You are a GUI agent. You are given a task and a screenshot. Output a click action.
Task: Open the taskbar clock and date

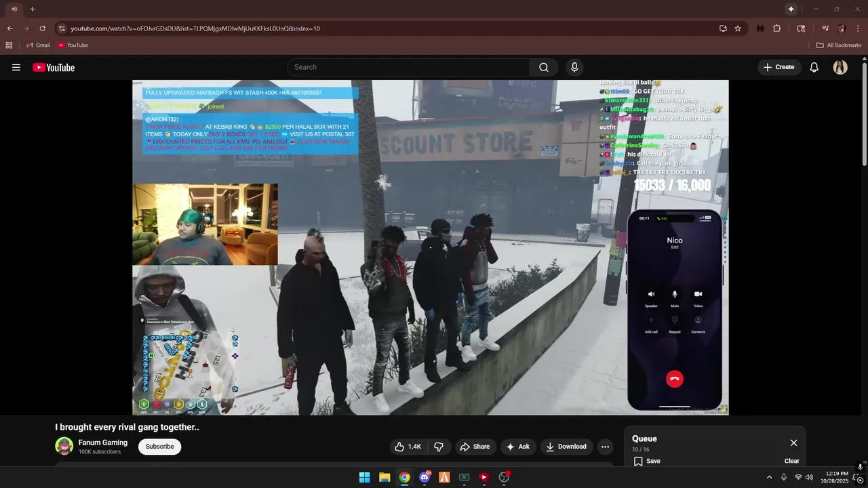834,477
